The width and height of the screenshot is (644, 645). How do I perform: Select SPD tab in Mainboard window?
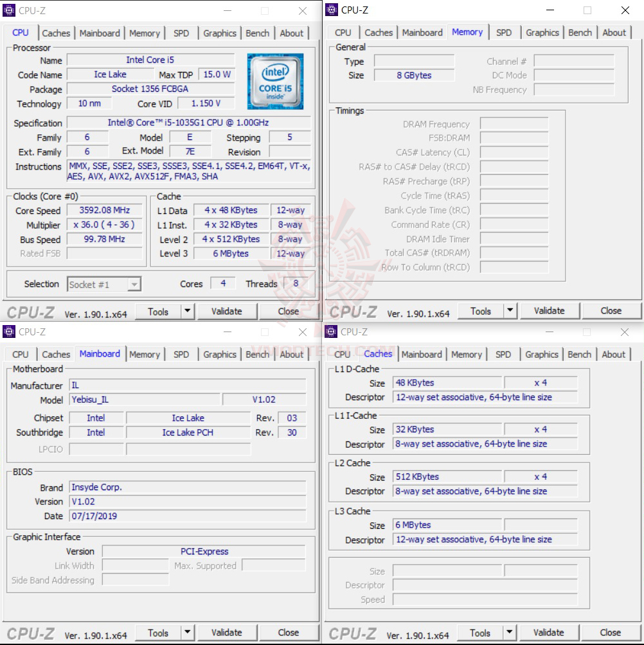point(181,354)
